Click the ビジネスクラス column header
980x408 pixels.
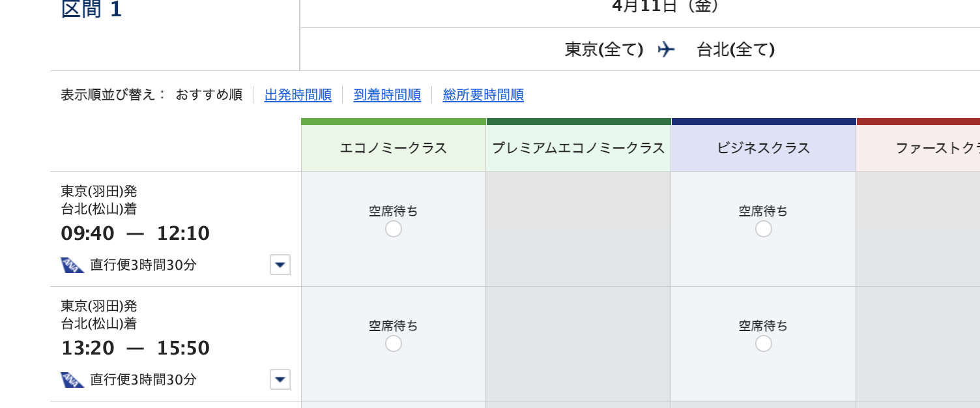[764, 148]
